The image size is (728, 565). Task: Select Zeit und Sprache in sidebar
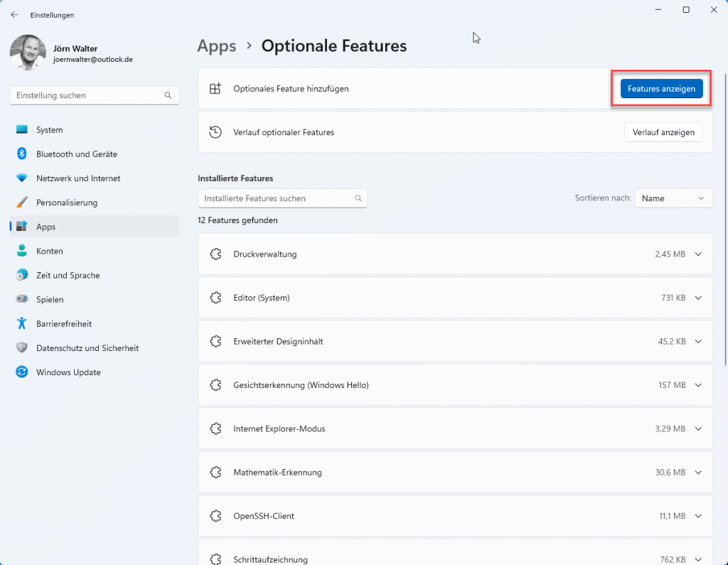coord(68,275)
